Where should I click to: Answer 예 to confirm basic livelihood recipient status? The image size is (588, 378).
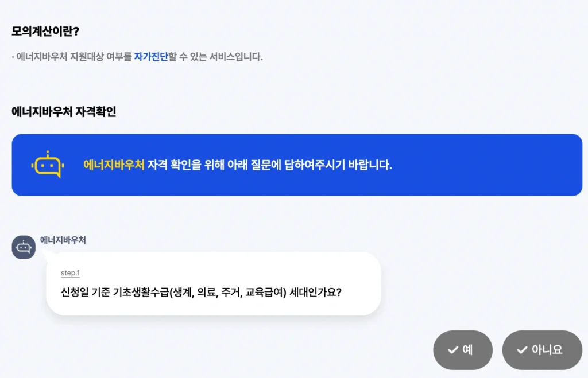coord(463,350)
